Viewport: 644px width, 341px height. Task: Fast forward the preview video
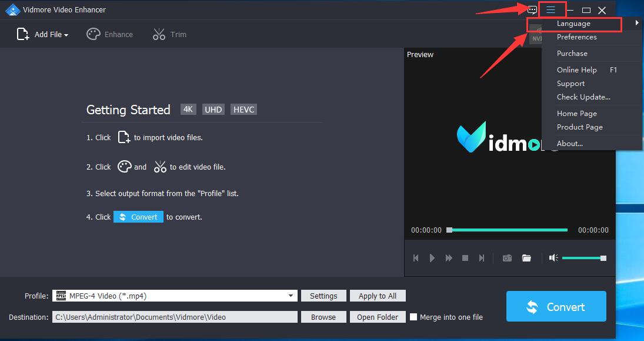point(449,258)
